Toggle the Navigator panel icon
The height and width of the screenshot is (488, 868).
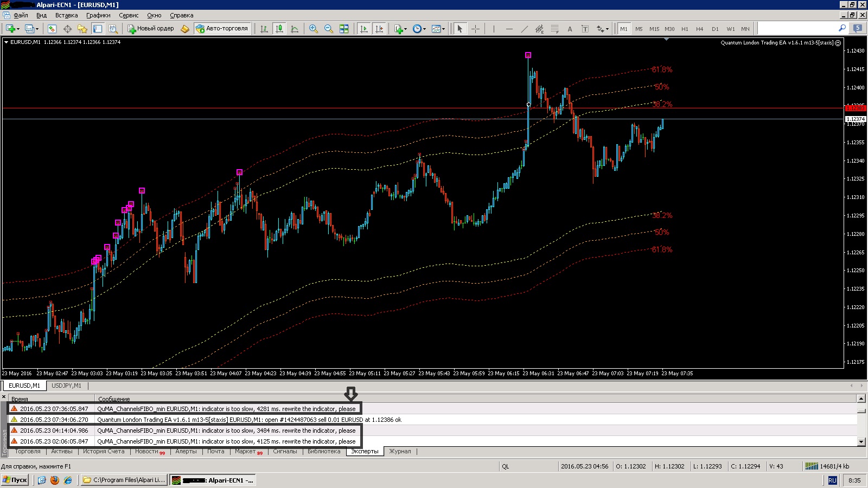click(x=82, y=29)
